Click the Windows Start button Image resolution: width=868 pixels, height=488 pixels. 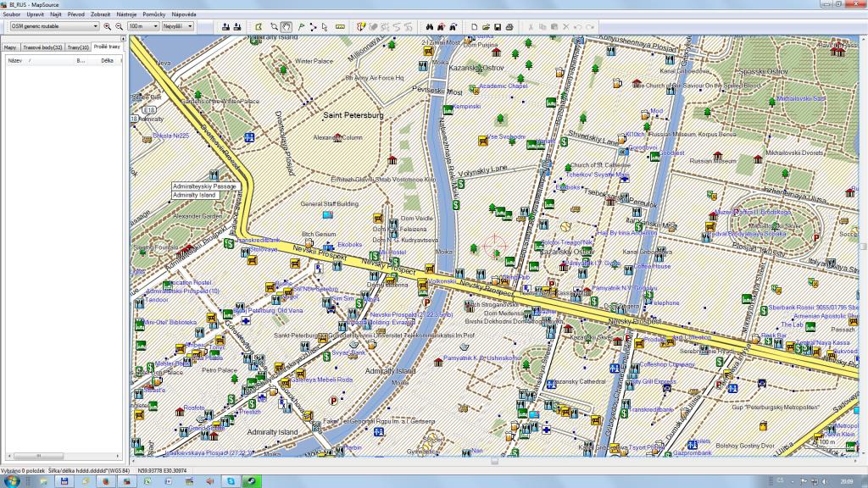(12, 481)
